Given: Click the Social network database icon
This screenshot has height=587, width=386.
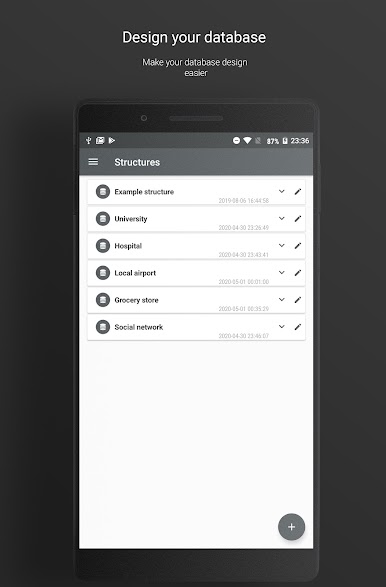Looking at the screenshot, I should pos(103,327).
